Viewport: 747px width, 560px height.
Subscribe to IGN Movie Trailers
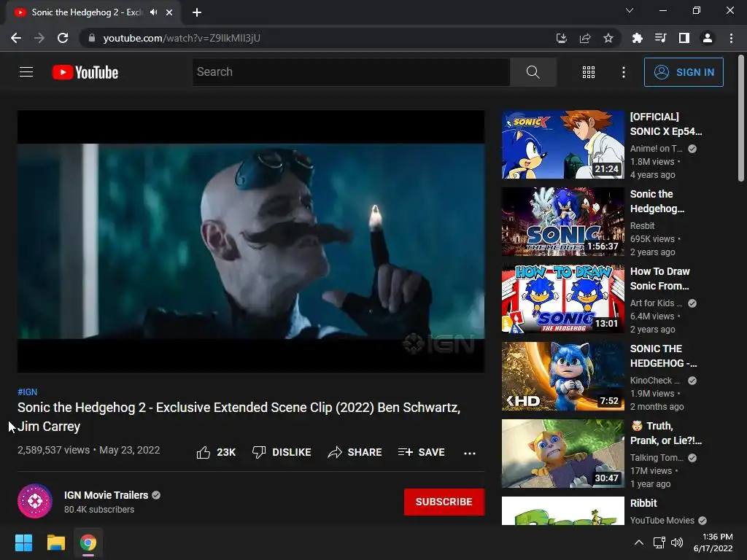point(444,502)
